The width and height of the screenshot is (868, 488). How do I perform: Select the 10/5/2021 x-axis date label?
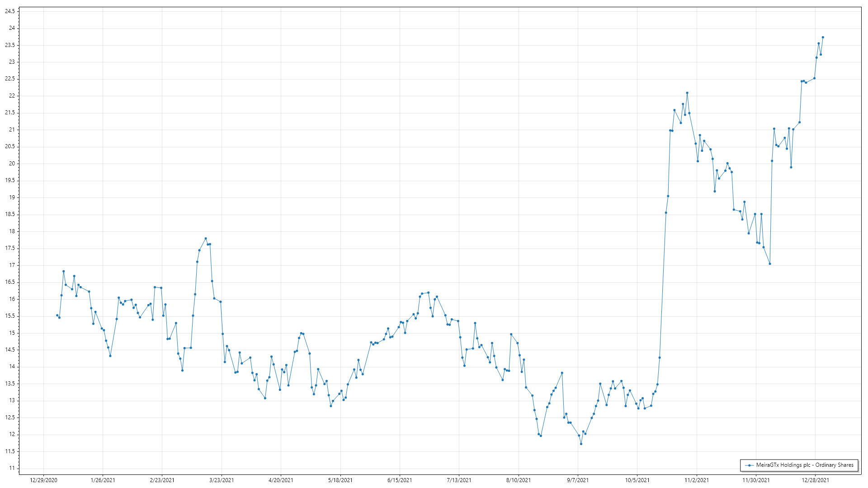point(637,480)
